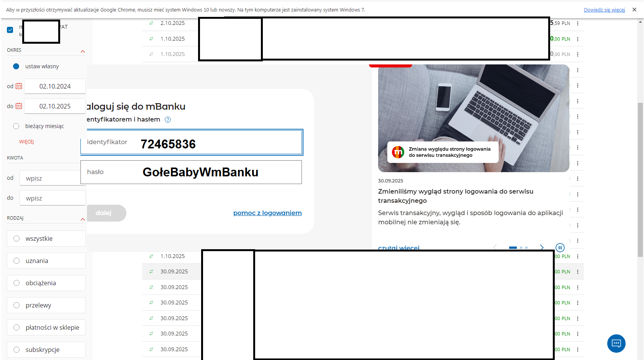Viewport: 644px width, 360px height.
Task: Click the page's vertical scrollbar thumb
Action: [640, 179]
